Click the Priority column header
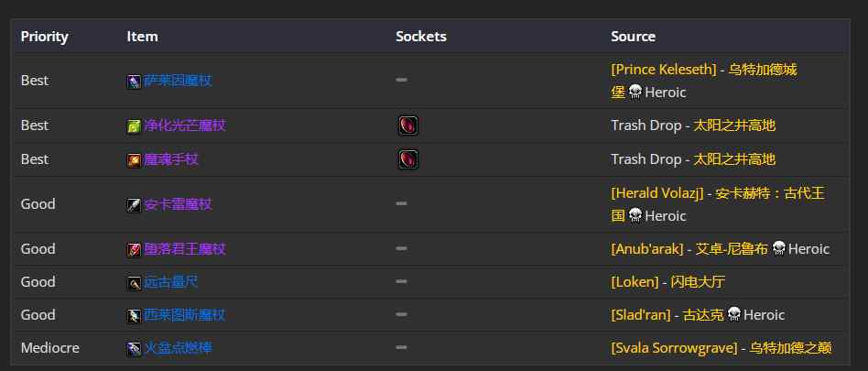The image size is (868, 371). click(x=44, y=37)
